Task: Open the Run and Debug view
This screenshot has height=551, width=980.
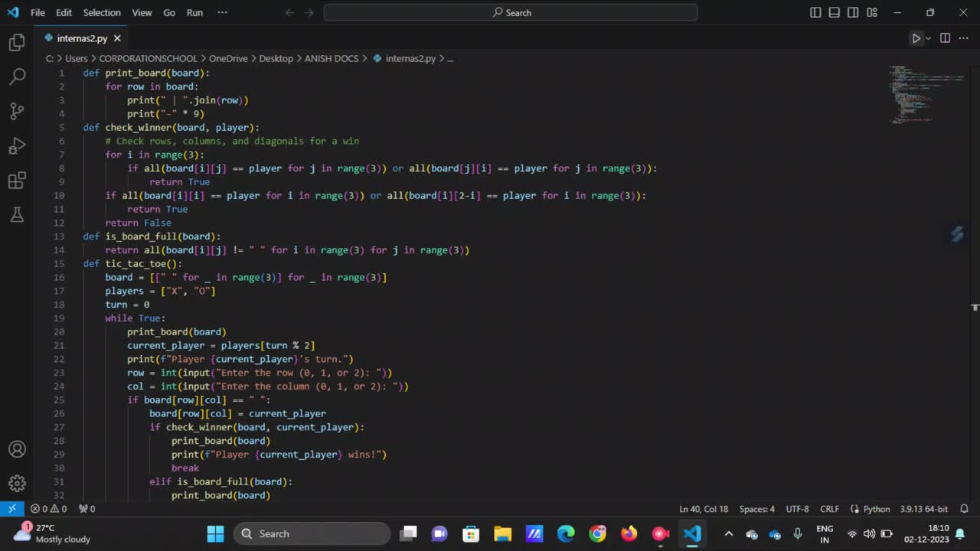Action: [x=17, y=145]
